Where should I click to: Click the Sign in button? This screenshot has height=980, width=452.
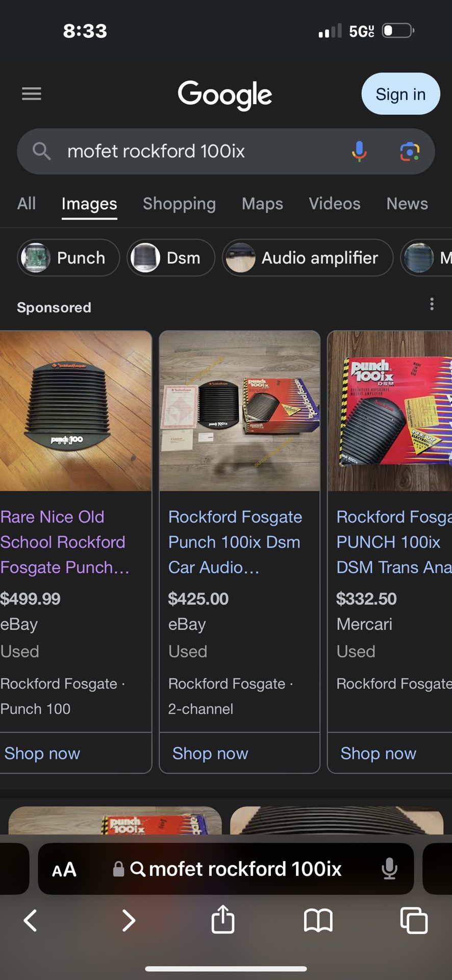coord(400,94)
